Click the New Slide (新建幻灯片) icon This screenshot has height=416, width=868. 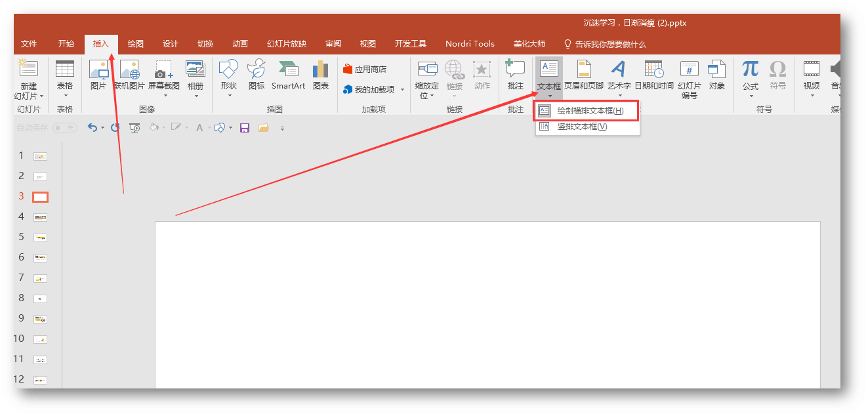click(28, 69)
